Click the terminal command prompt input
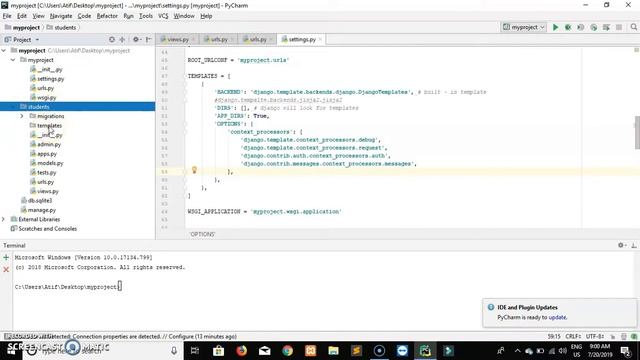Viewport: 640px width, 360px height. point(120,287)
